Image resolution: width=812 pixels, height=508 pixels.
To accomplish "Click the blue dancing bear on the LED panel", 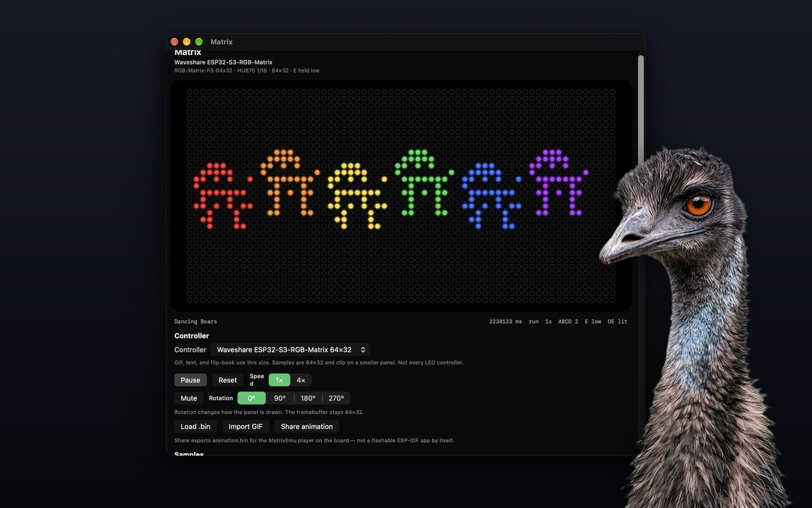I will 491,195.
